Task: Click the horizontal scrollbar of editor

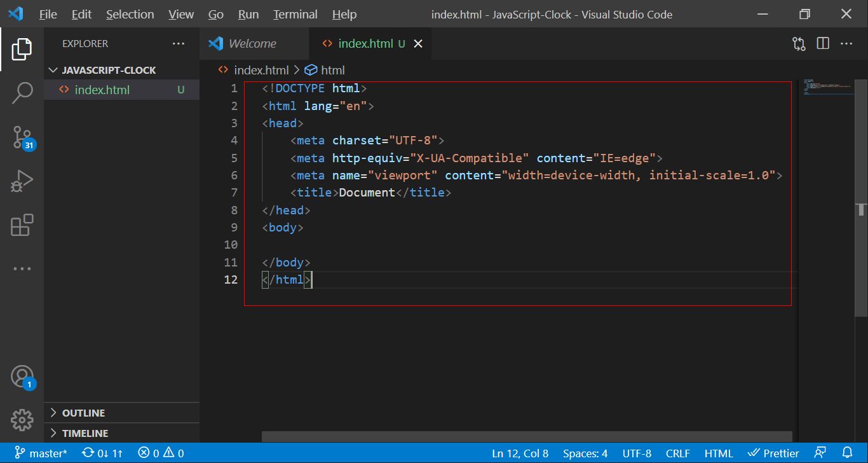Action: point(527,436)
